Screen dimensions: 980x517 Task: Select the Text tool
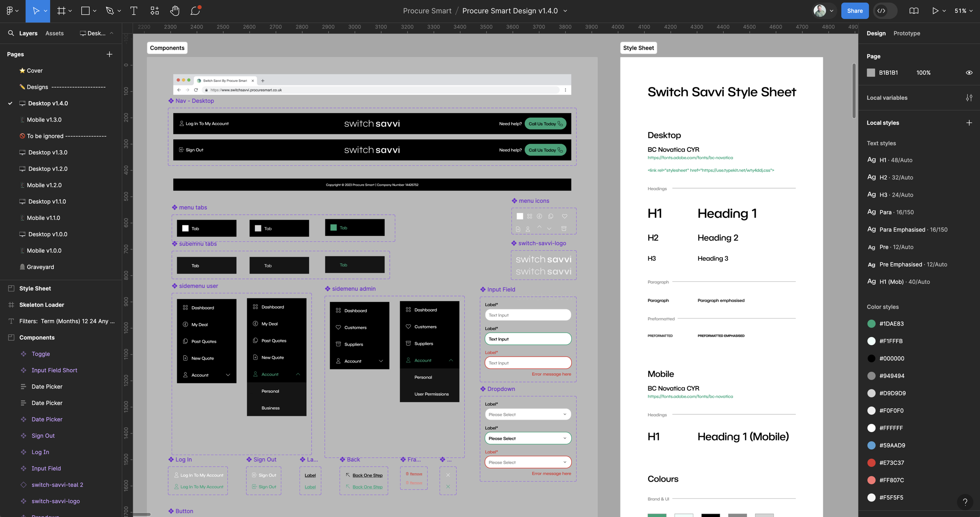click(134, 11)
